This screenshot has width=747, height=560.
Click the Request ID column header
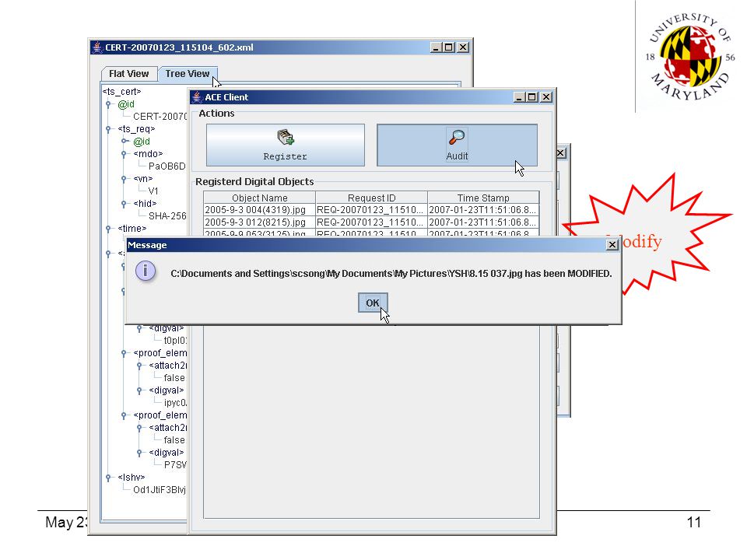(372, 198)
